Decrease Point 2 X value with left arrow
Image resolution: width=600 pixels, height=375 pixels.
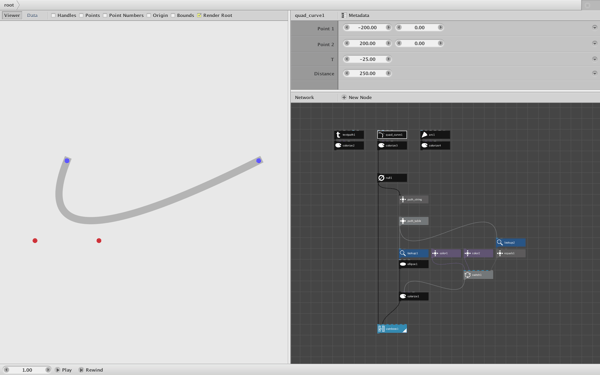347,43
